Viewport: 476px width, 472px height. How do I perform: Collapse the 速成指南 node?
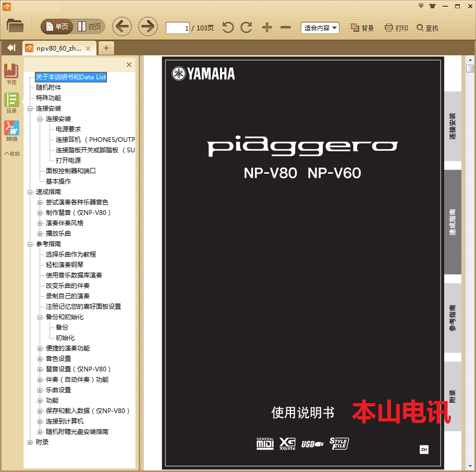pos(30,192)
